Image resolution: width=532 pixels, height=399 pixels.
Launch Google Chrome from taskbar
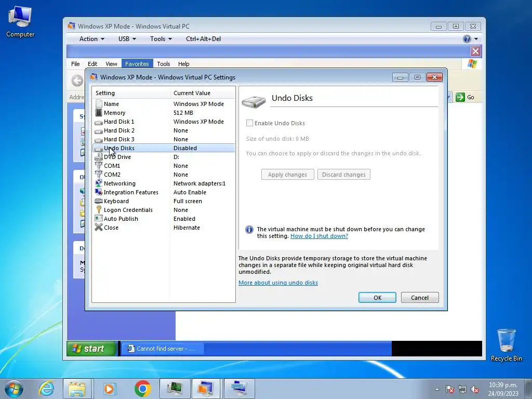pos(142,389)
